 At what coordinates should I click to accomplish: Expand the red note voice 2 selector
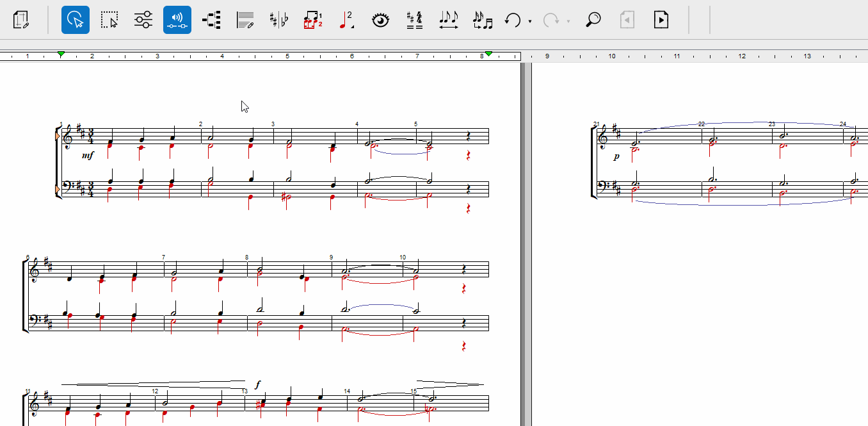point(346,20)
